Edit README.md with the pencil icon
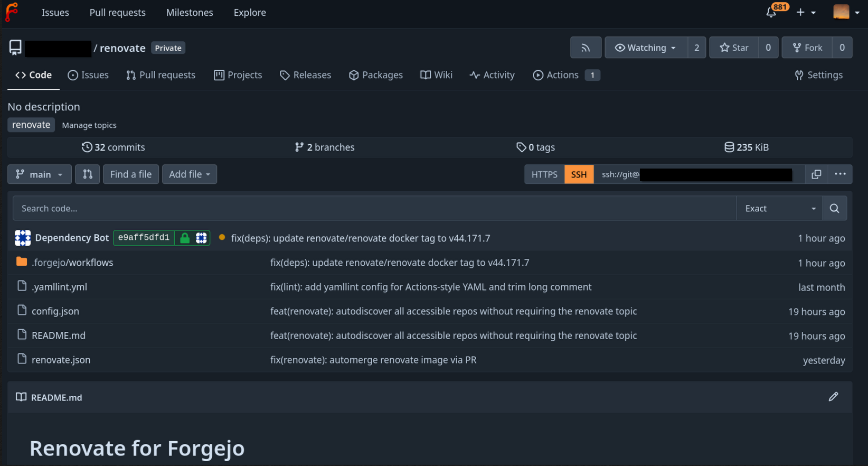Image resolution: width=868 pixels, height=466 pixels. (x=833, y=397)
